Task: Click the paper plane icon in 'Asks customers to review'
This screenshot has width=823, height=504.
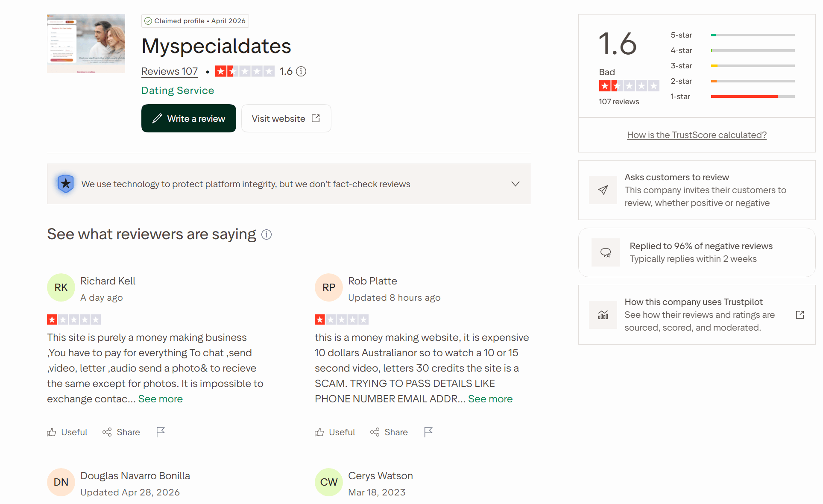Action: click(x=603, y=190)
